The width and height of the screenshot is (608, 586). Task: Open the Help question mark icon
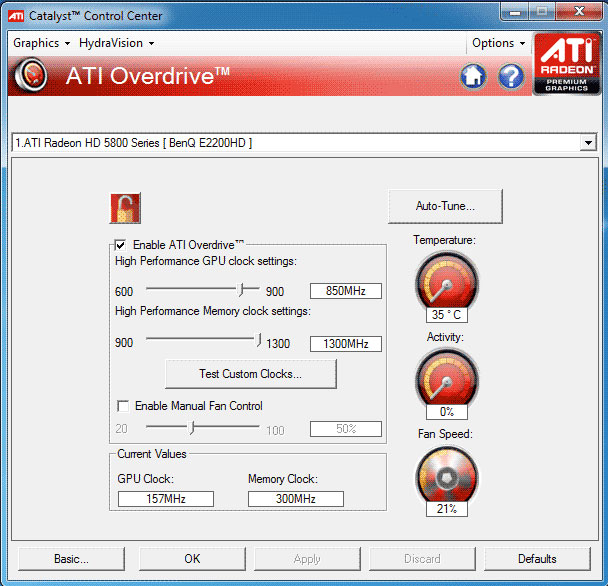pos(511,76)
